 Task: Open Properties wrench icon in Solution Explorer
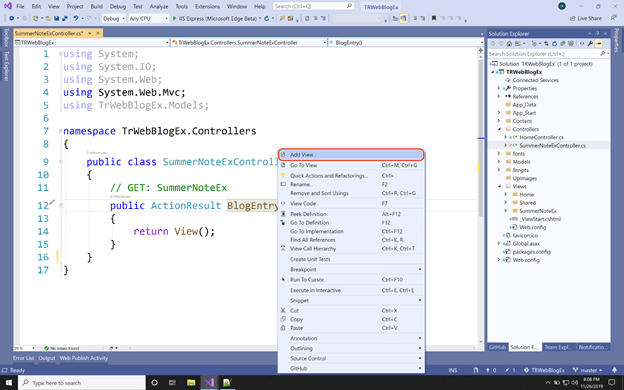tap(590, 43)
